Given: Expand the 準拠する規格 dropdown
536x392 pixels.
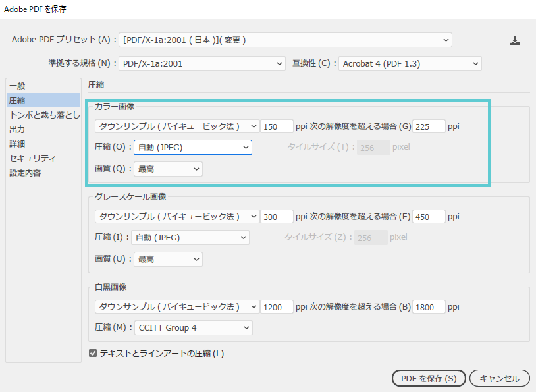Looking at the screenshot, I should (202, 64).
